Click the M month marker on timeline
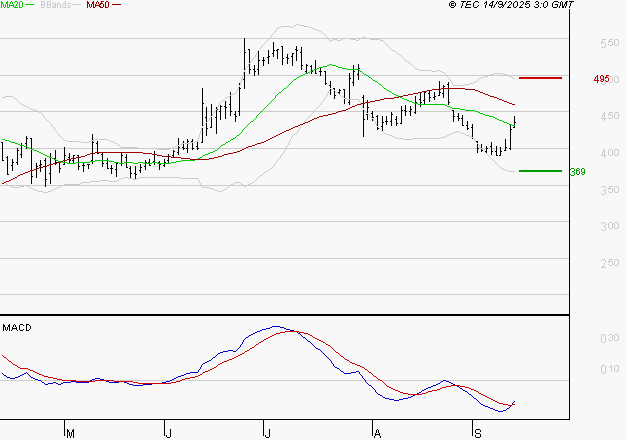This screenshot has width=627, height=440. tap(70, 432)
